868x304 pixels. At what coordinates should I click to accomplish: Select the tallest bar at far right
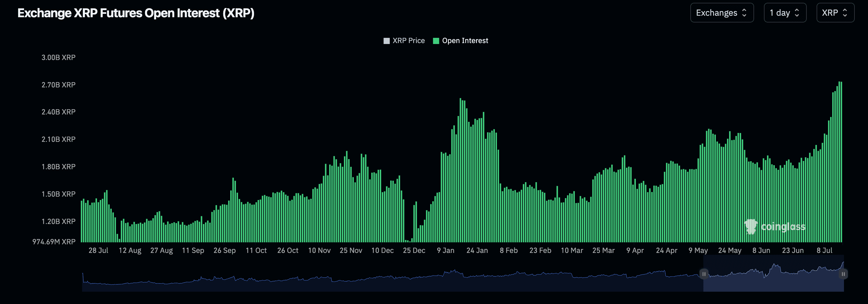click(839, 162)
